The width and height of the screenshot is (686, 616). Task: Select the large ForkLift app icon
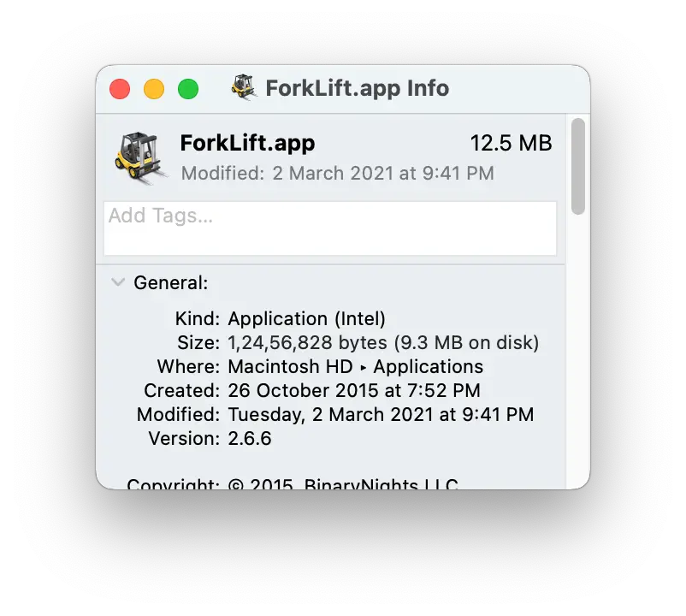click(141, 158)
